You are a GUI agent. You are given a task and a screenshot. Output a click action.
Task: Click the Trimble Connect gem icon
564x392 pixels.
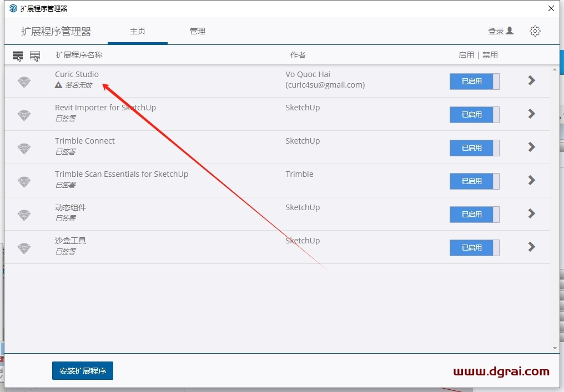pos(24,149)
